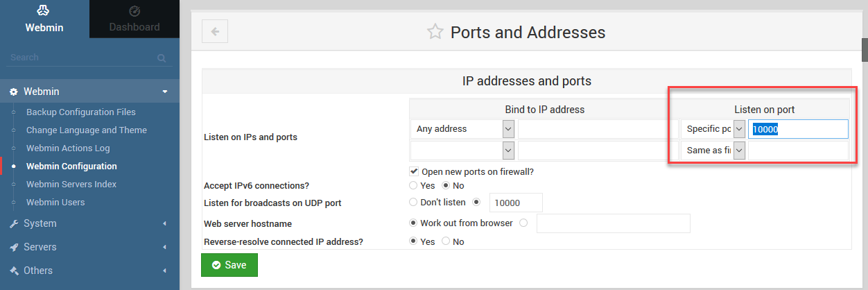
Task: Click the UDP broadcast port field
Action: coord(515,203)
